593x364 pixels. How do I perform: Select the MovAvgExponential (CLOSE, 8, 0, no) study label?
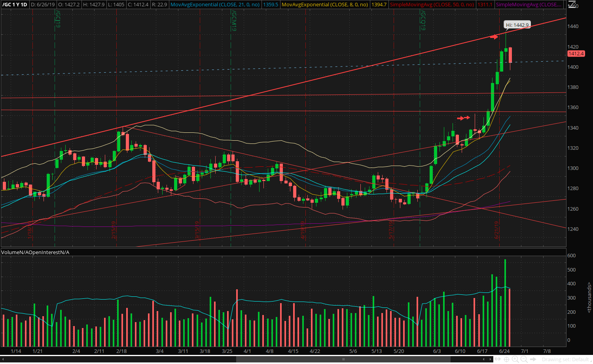point(325,5)
